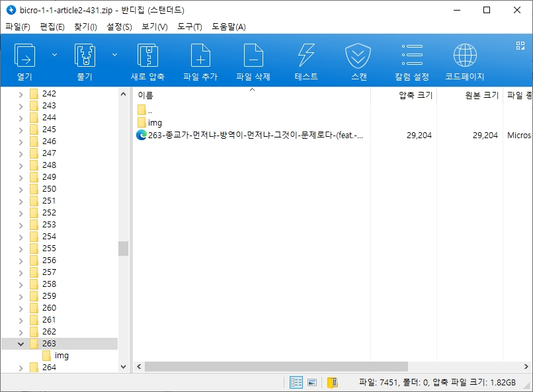Expand folder 260 in tree
The width and height of the screenshot is (533, 392).
point(20,309)
